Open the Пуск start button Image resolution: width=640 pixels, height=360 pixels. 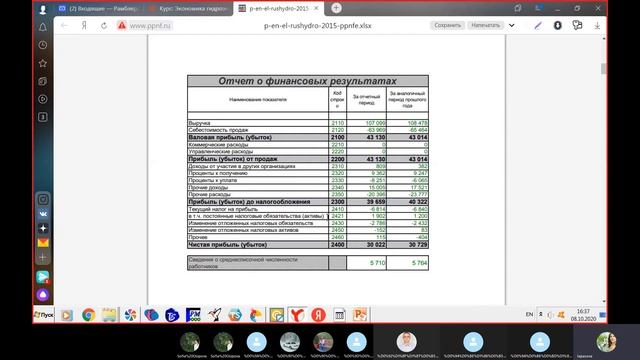(44, 315)
